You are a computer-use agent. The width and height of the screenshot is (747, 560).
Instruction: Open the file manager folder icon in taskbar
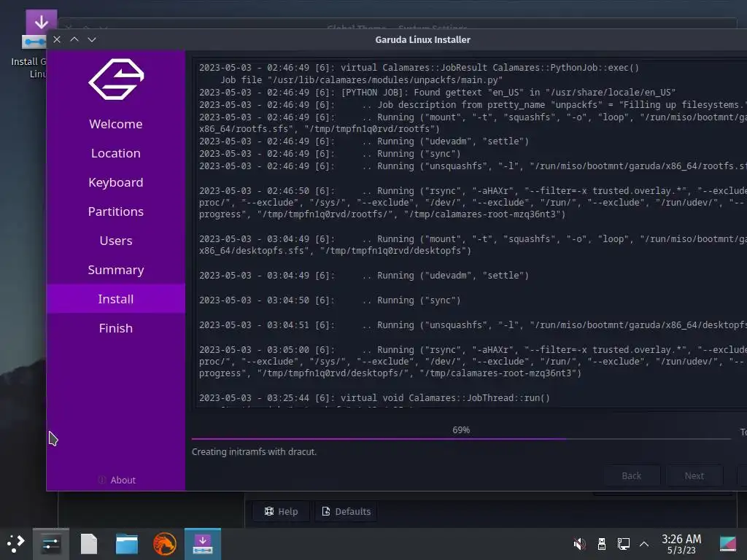coord(127,544)
